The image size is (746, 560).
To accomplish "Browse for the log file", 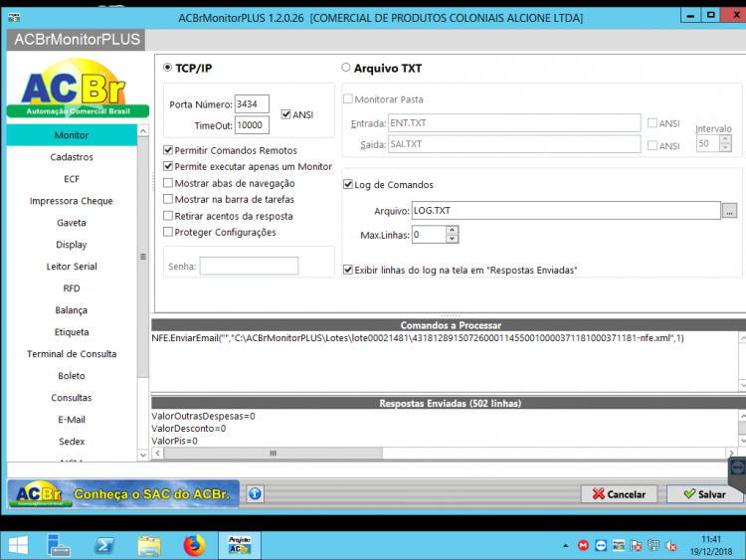I will (x=729, y=210).
